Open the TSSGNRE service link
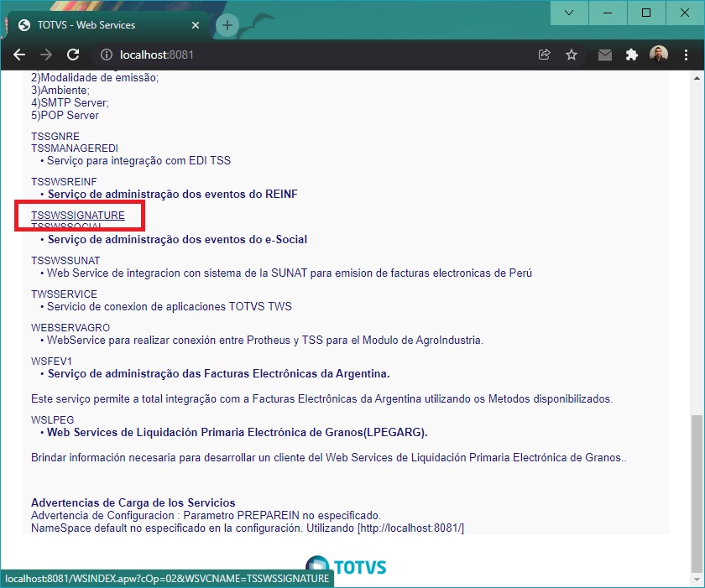Image resolution: width=705 pixels, height=588 pixels. coord(55,136)
